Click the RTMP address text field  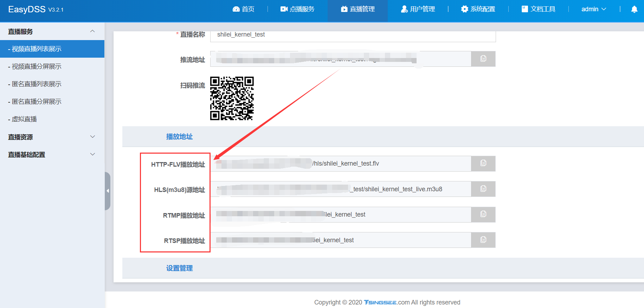(x=341, y=214)
